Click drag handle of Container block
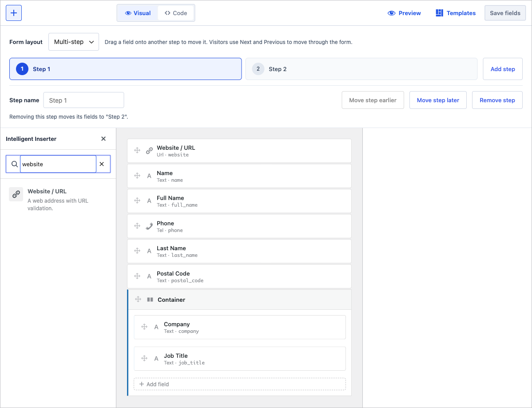 pyautogui.click(x=138, y=300)
